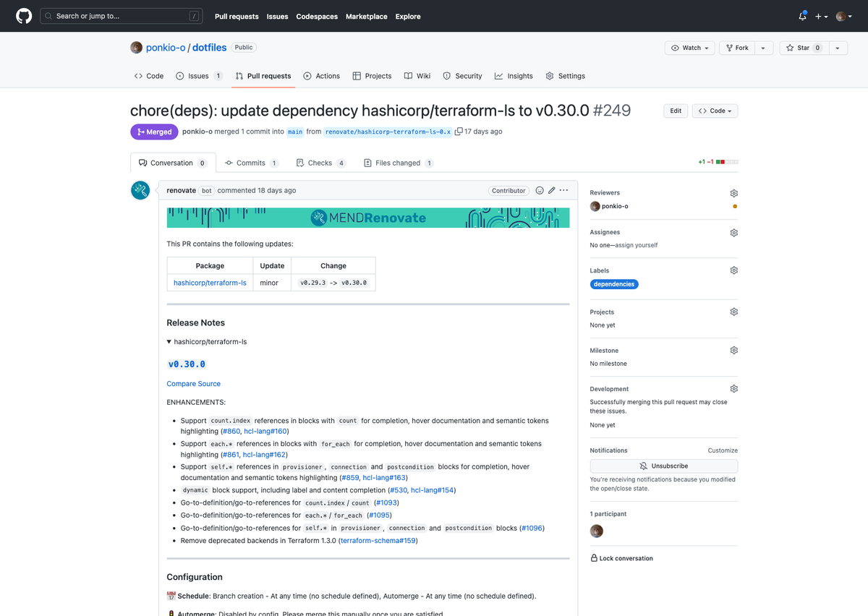Open the ponkio-o owner link
The width and height of the screenshot is (868, 616).
(166, 48)
